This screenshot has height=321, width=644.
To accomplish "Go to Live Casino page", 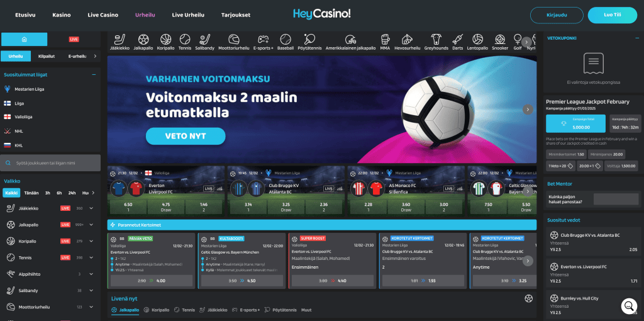I will coord(103,15).
